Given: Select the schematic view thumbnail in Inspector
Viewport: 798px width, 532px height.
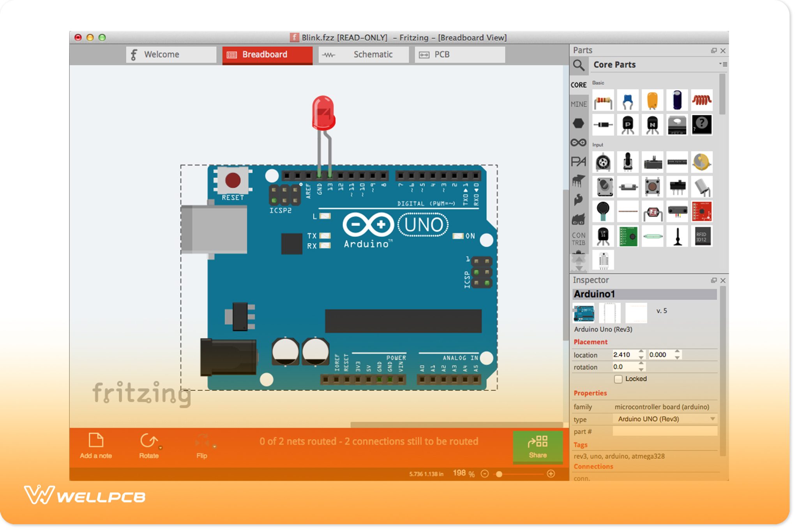Looking at the screenshot, I should [x=610, y=313].
